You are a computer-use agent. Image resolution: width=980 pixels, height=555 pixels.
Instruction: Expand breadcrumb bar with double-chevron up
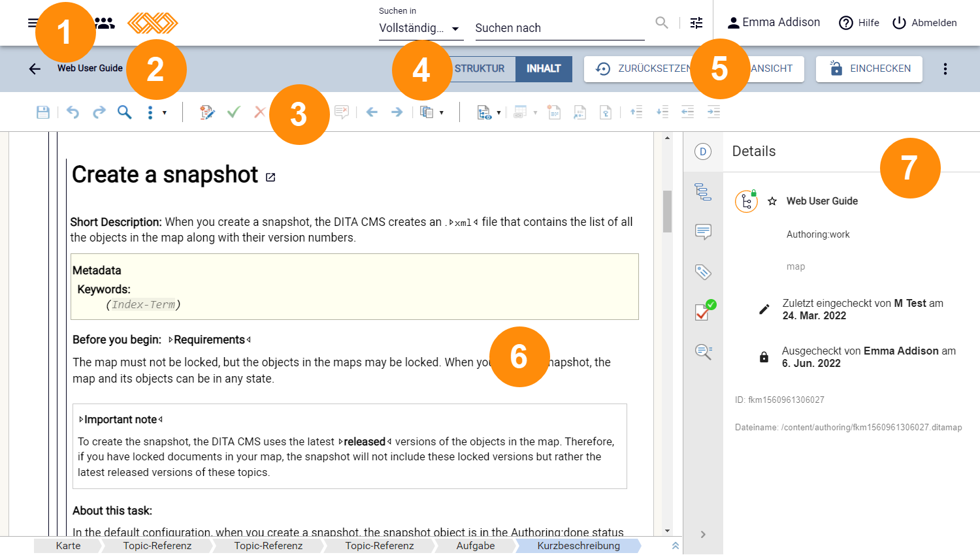[x=676, y=546]
